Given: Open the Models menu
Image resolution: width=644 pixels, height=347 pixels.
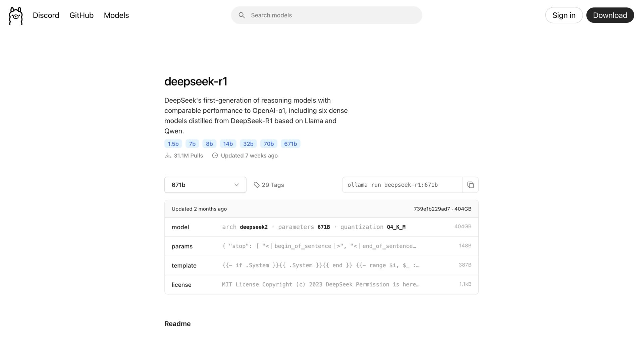Looking at the screenshot, I should 116,15.
